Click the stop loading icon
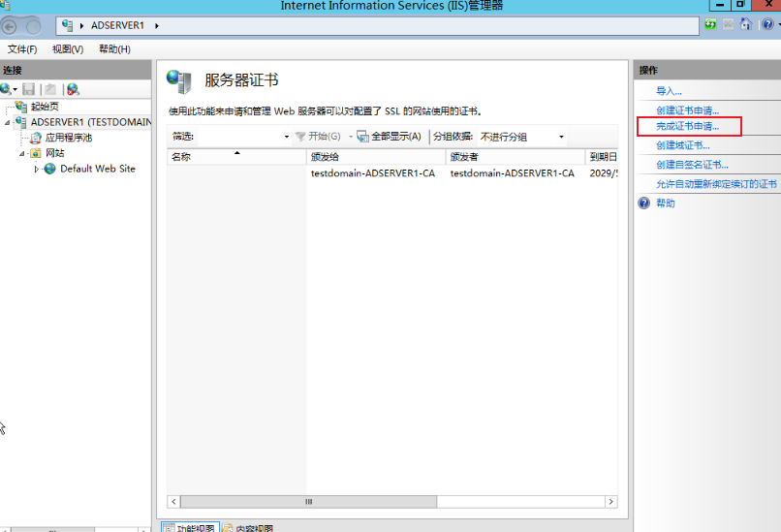Screen dimensions: 781x532 [x=729, y=24]
